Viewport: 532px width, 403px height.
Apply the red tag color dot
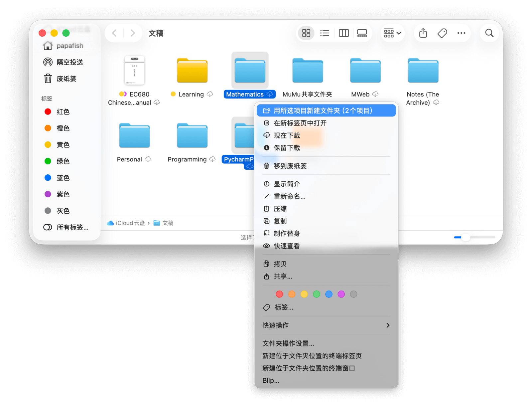(279, 294)
